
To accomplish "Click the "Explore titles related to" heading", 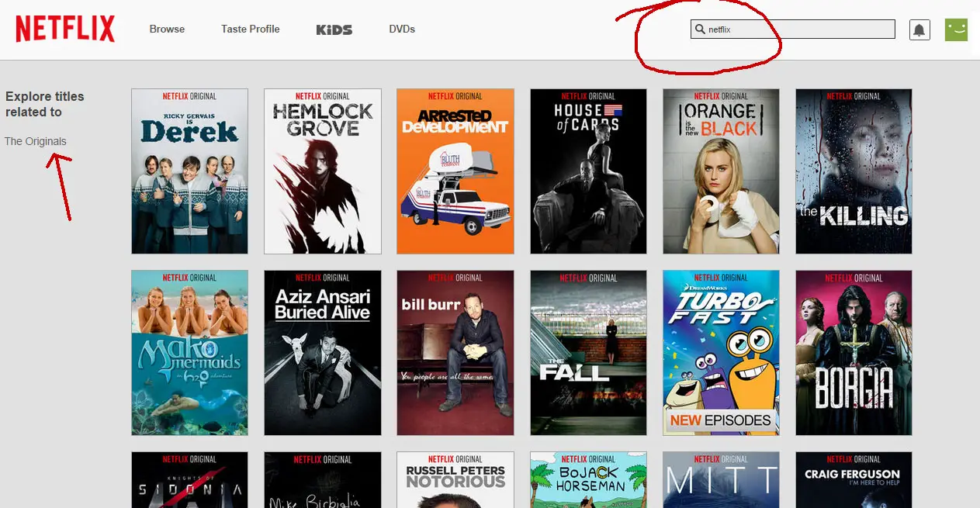I will pyautogui.click(x=45, y=104).
